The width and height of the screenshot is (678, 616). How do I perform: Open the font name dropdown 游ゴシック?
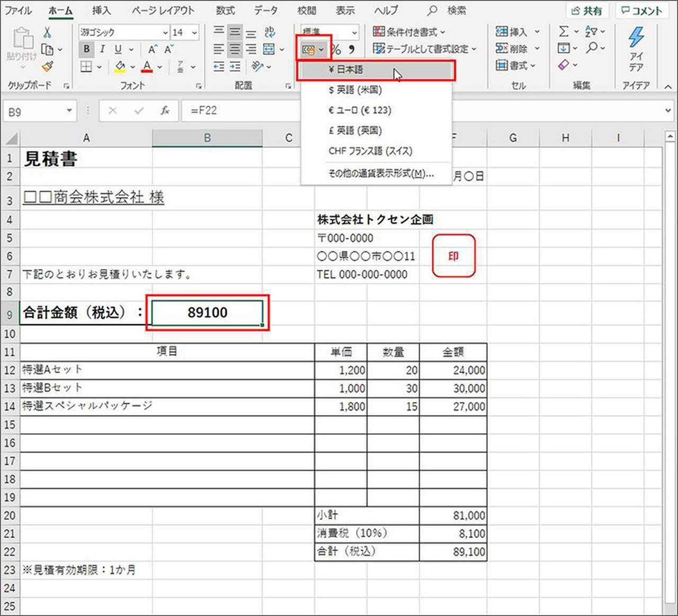pyautogui.click(x=165, y=32)
